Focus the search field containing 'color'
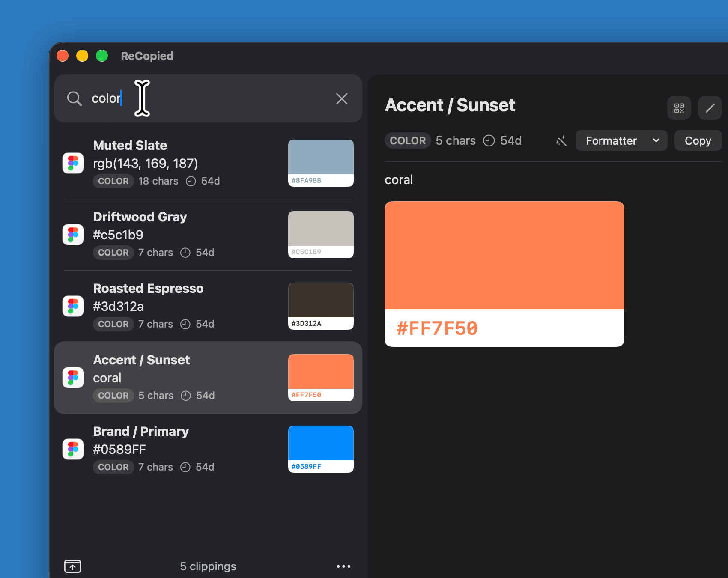 click(208, 98)
